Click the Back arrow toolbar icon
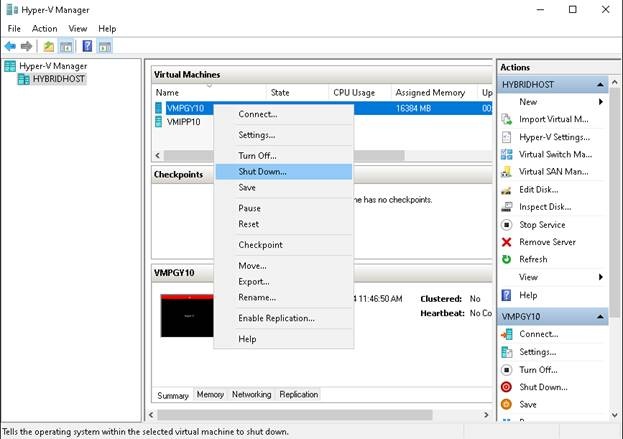This screenshot has height=439, width=623. coord(10,46)
